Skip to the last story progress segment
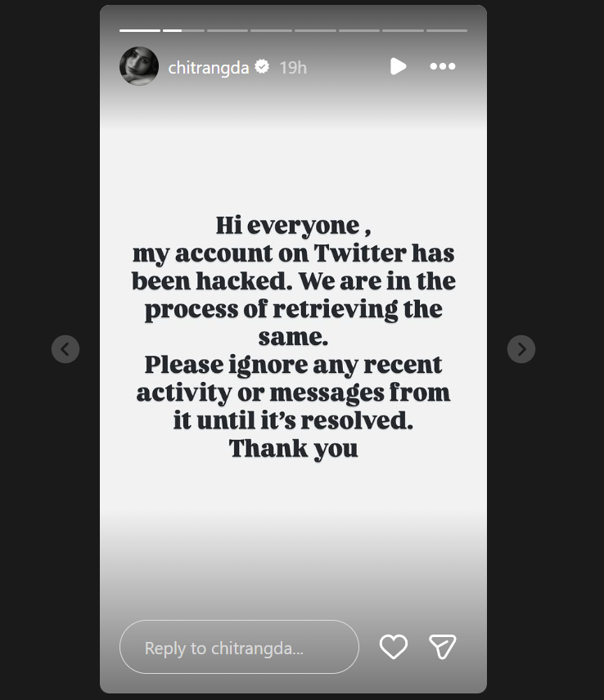 pos(446,30)
